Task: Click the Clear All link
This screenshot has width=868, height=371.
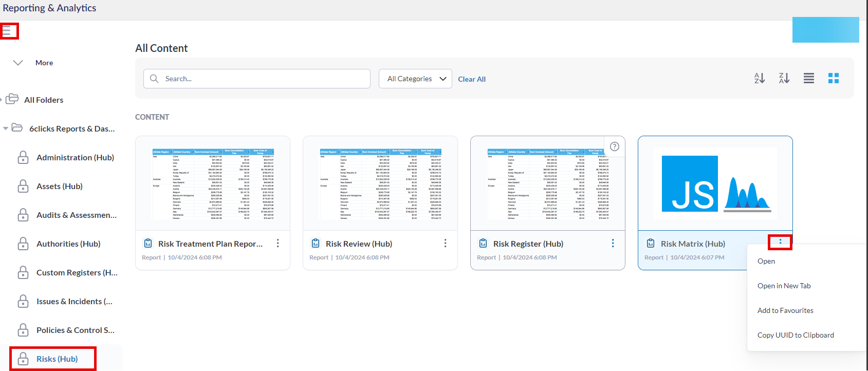Action: [x=472, y=79]
